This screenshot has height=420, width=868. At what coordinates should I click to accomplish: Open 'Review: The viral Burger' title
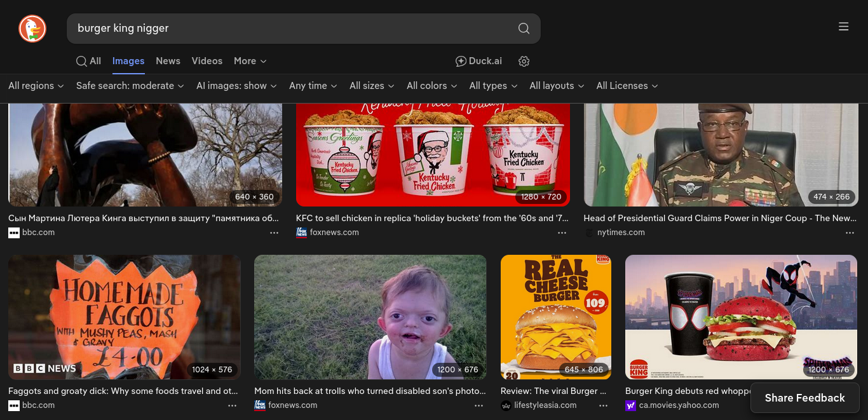click(554, 391)
